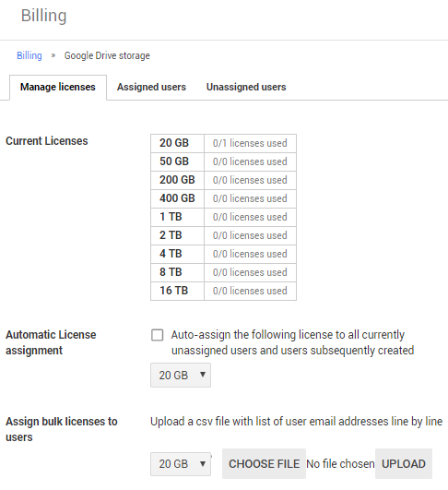This screenshot has height=490, width=448.
Task: Click the 16 TB license row
Action: coord(223,291)
